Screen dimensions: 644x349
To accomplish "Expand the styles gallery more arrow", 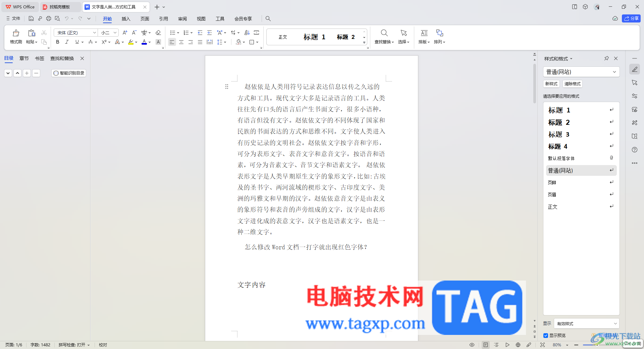I will (x=364, y=43).
